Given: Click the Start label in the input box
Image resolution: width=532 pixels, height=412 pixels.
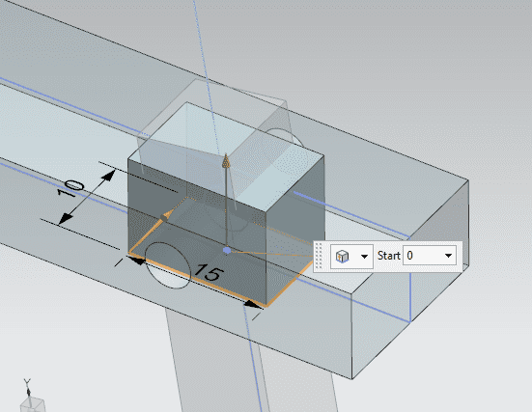Looking at the screenshot, I should [389, 256].
